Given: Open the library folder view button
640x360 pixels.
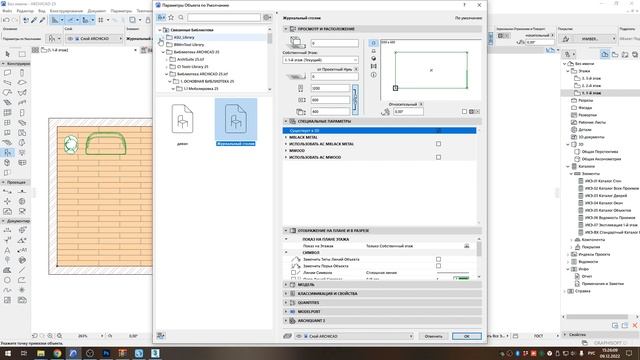Looking at the screenshot, I should pos(161,18).
